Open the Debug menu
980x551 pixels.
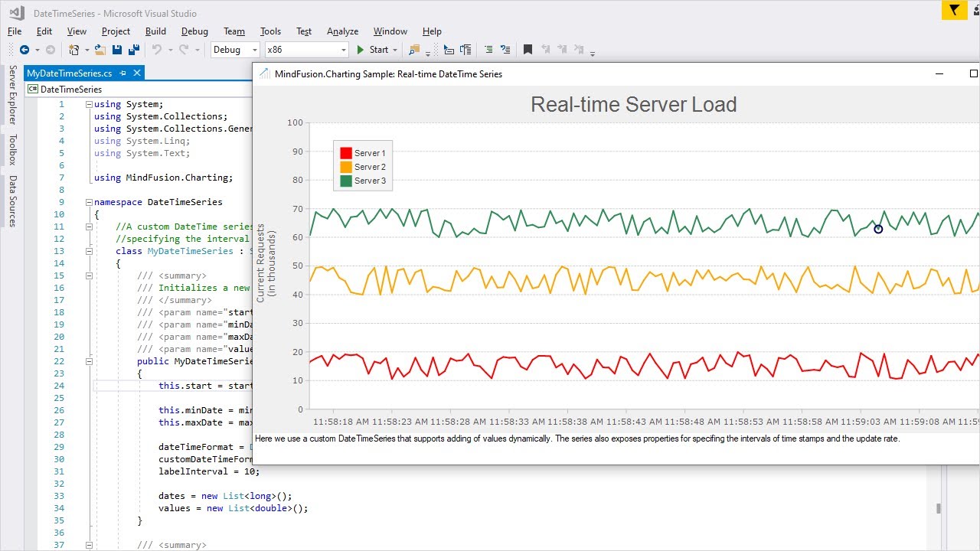[x=194, y=31]
